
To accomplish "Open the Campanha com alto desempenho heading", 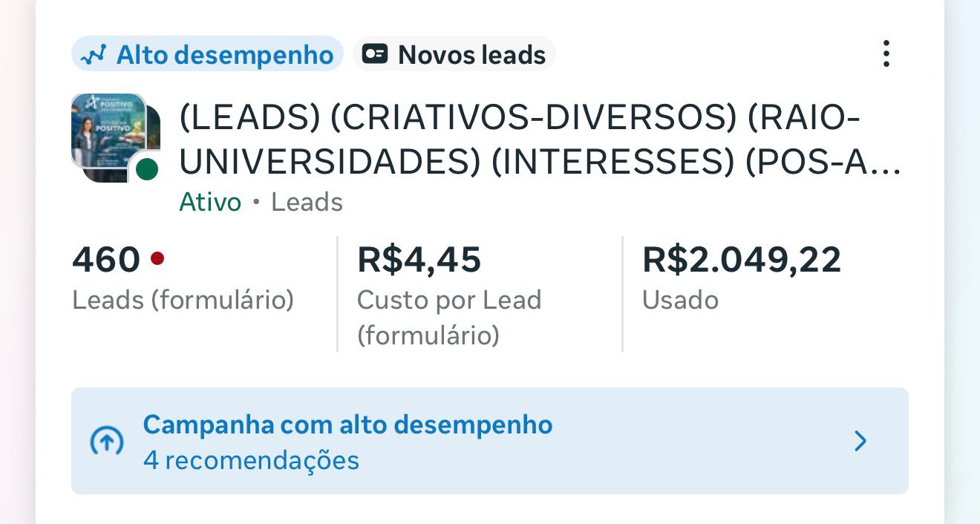I will [x=347, y=425].
